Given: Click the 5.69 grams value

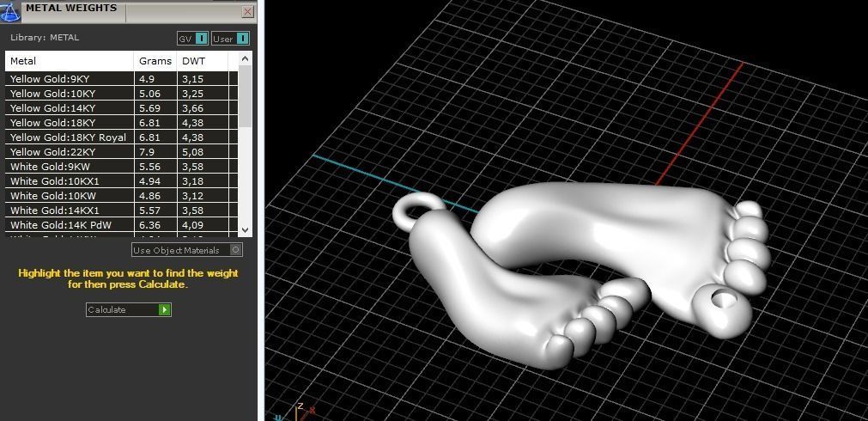Looking at the screenshot, I should [x=150, y=108].
